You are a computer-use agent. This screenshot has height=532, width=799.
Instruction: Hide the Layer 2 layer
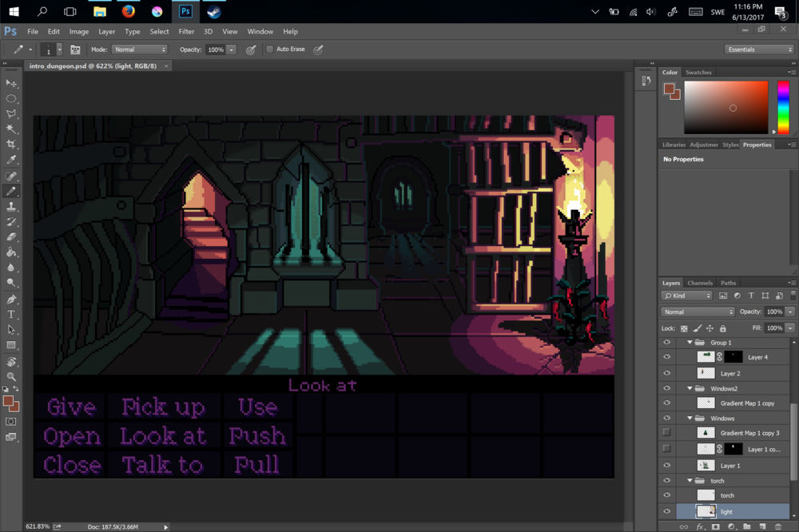[666, 373]
